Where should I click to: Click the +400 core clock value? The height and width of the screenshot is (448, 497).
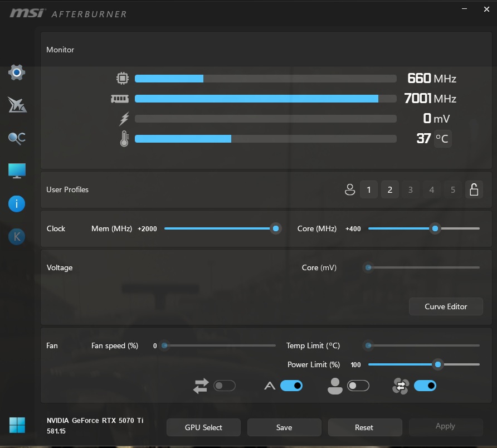[x=353, y=229]
